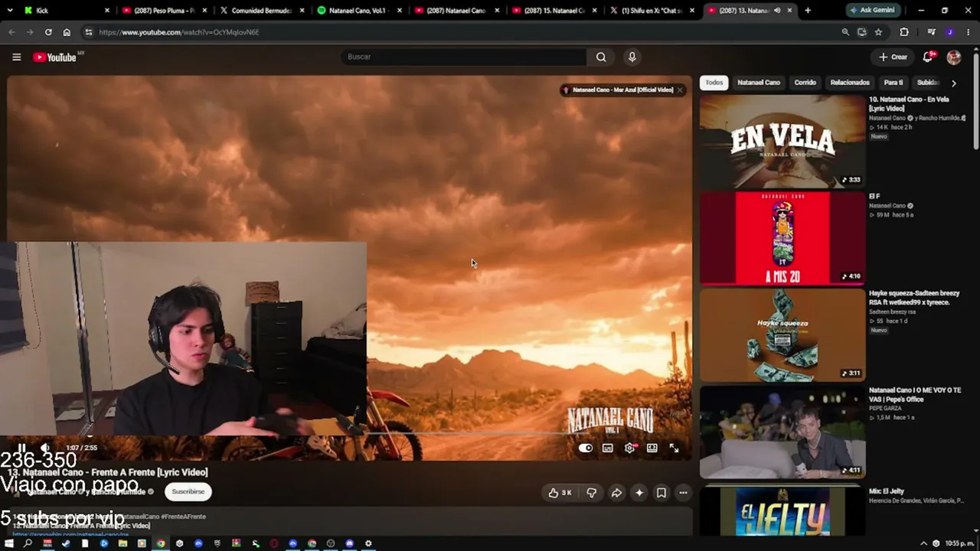The image size is (980, 551).
Task: Toggle subtitles in the video player
Action: (x=607, y=448)
